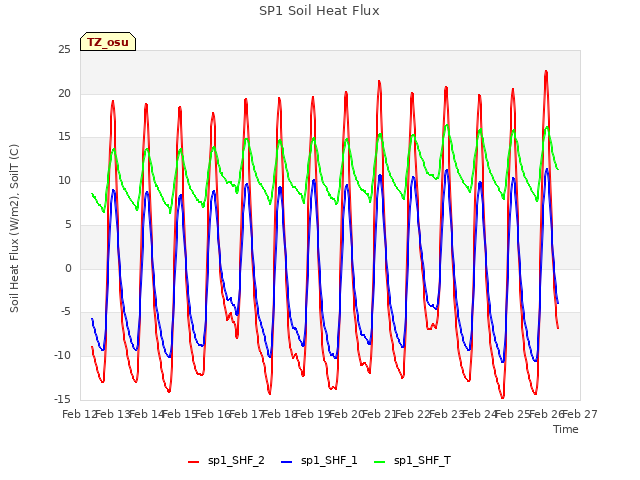This screenshot has height=480, width=640.
Task: Click the TZ_osu annotation label
Action: click(x=108, y=42)
